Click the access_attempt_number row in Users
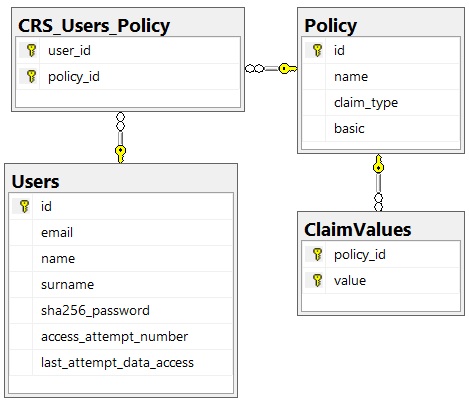This screenshot has height=401, width=469. point(121,337)
